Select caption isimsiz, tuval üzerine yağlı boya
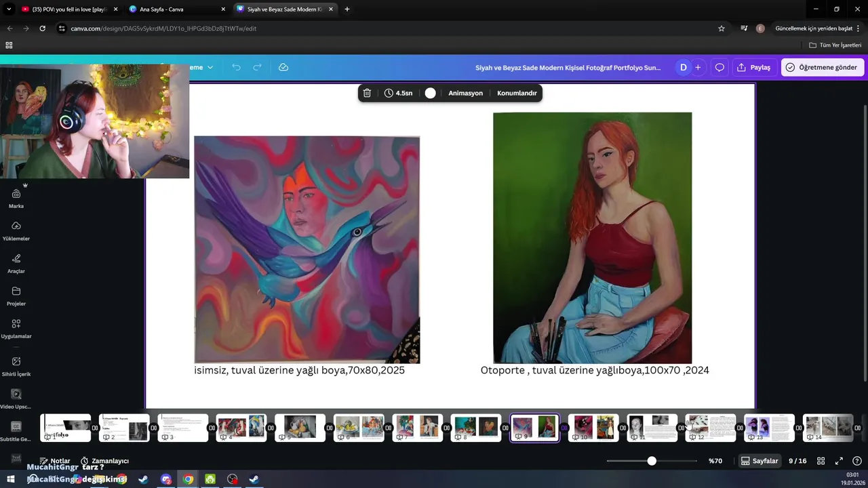This screenshot has height=488, width=868. click(x=299, y=370)
